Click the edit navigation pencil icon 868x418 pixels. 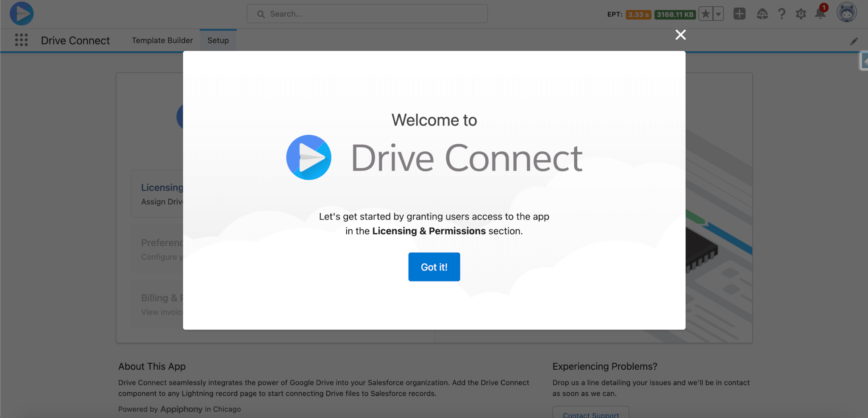[x=854, y=41]
